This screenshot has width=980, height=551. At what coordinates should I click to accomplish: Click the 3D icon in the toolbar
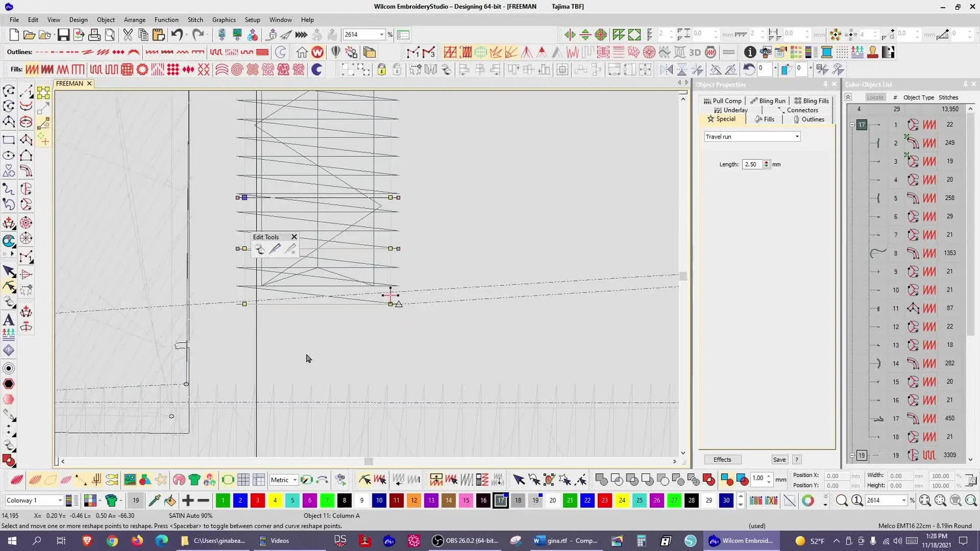(x=695, y=52)
